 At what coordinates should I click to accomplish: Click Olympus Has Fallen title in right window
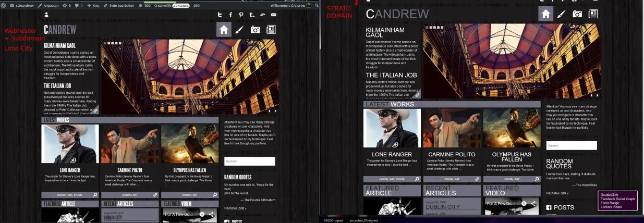click(x=512, y=157)
